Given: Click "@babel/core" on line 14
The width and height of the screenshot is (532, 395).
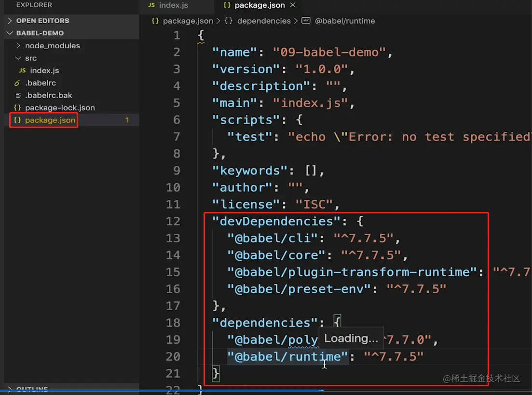Looking at the screenshot, I should tap(276, 255).
